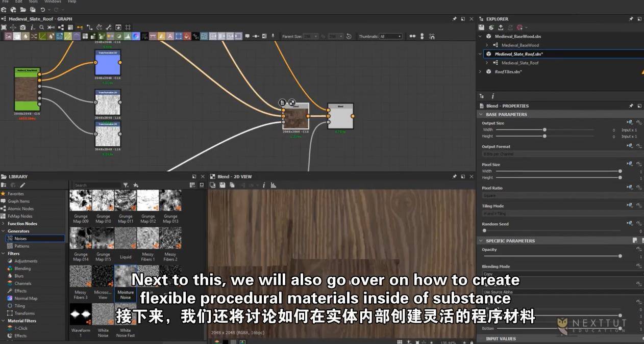The image size is (644, 344).
Task: Select the Medieval_BaseWood node in graph
Action: (x=27, y=89)
